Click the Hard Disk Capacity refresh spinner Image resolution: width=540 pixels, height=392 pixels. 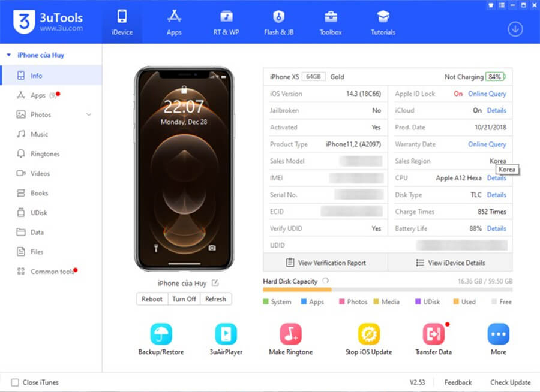point(325,281)
